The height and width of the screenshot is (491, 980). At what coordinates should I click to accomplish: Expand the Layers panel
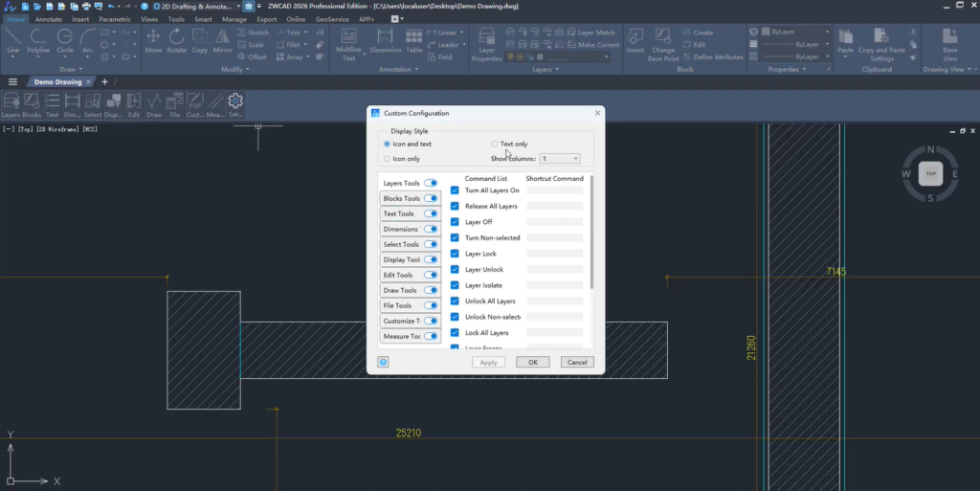(x=545, y=69)
